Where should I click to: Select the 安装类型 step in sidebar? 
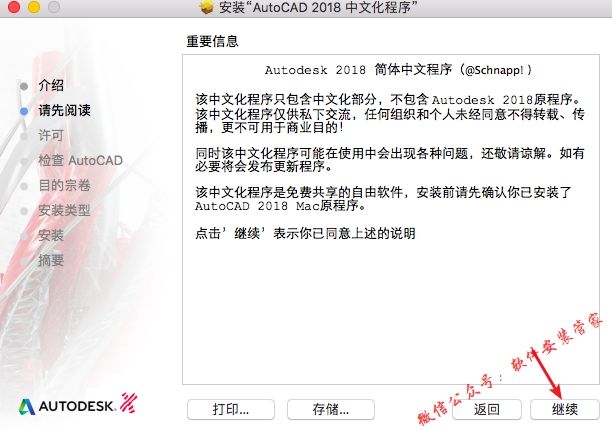tap(64, 210)
